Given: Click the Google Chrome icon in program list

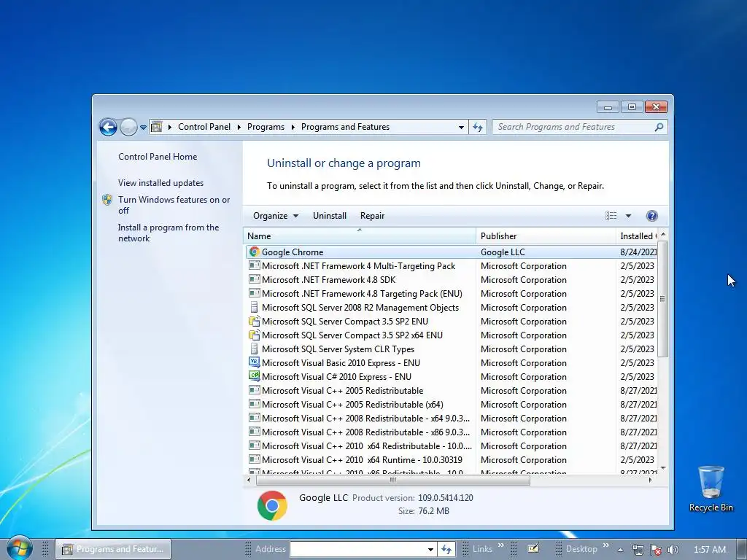Looking at the screenshot, I should pos(255,252).
